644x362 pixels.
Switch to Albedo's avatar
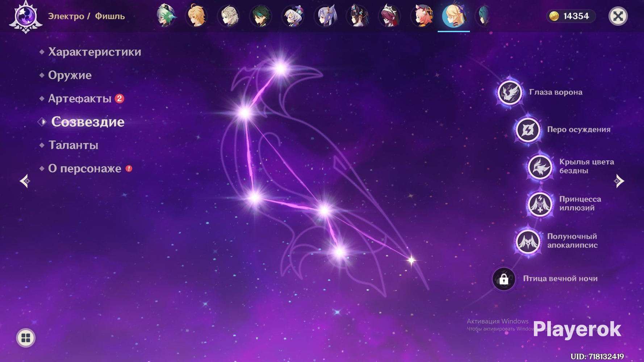[x=229, y=16]
